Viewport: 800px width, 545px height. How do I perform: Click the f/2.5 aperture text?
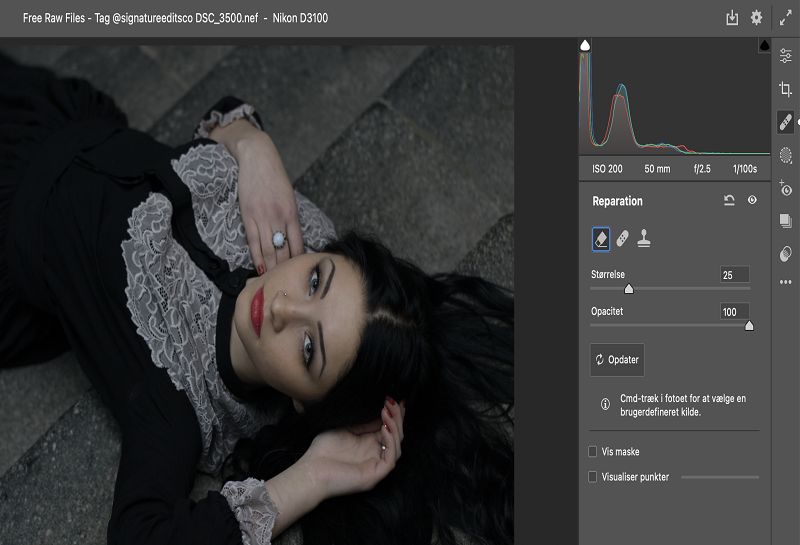pos(702,169)
